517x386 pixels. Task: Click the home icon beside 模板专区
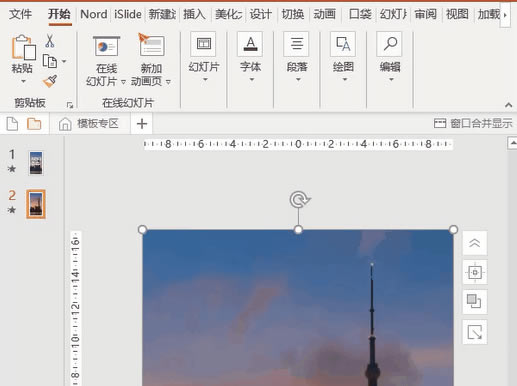coord(65,124)
